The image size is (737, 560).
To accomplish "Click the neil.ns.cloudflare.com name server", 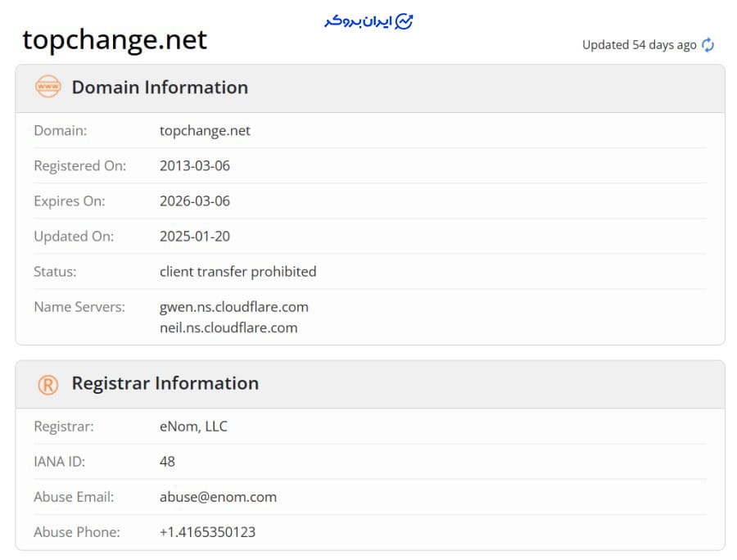I will click(x=228, y=327).
